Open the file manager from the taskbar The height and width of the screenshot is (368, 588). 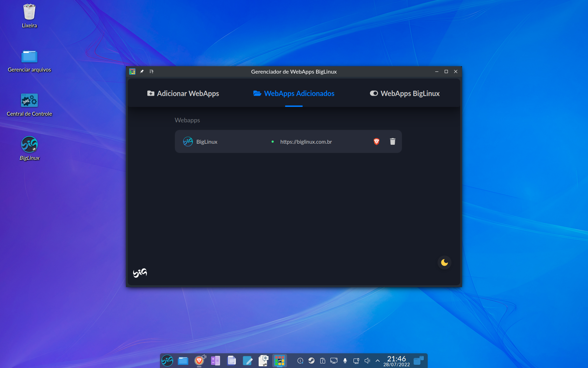click(183, 361)
